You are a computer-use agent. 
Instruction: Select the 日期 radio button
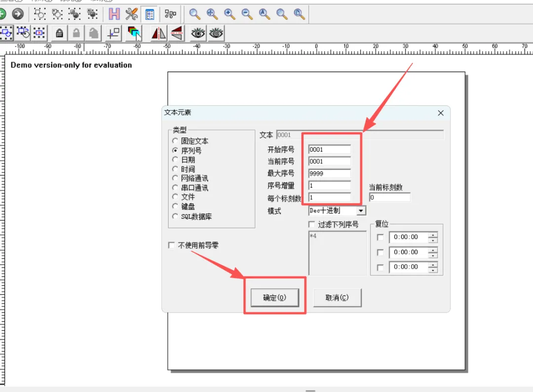coord(175,159)
